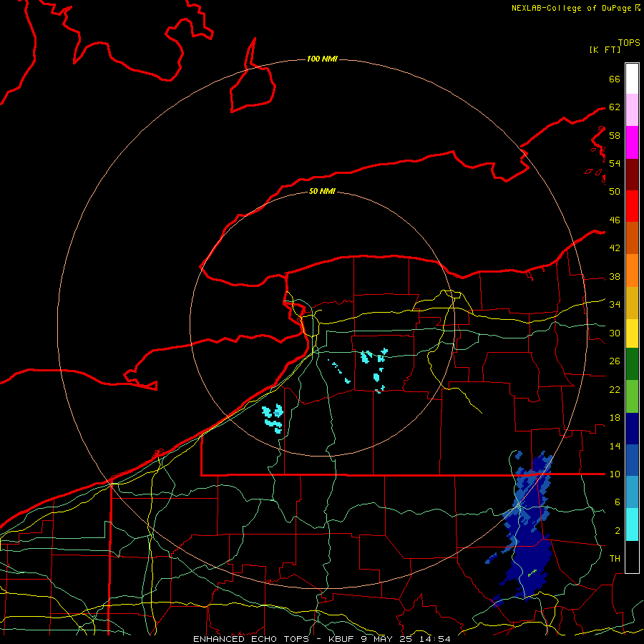Screen dimensions: 644x644
Task: Click the ENHANCED ECHO TOPS caption text
Action: click(x=251, y=639)
